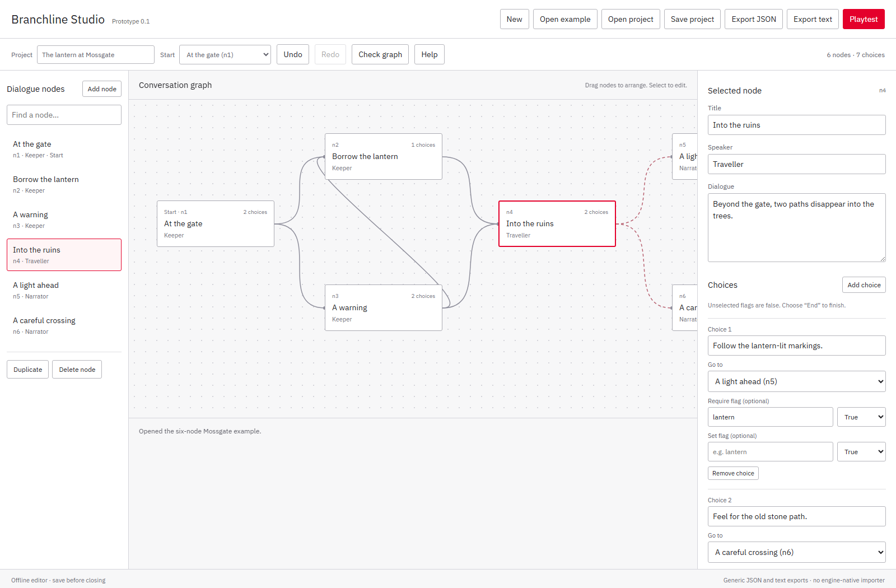This screenshot has height=588, width=896.
Task: Click the '6 nodes · 7 choices' counter
Action: (856, 55)
